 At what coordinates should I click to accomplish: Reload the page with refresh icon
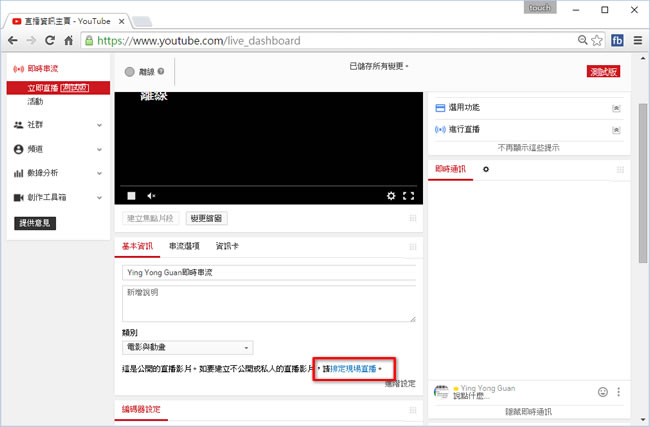(x=50, y=40)
